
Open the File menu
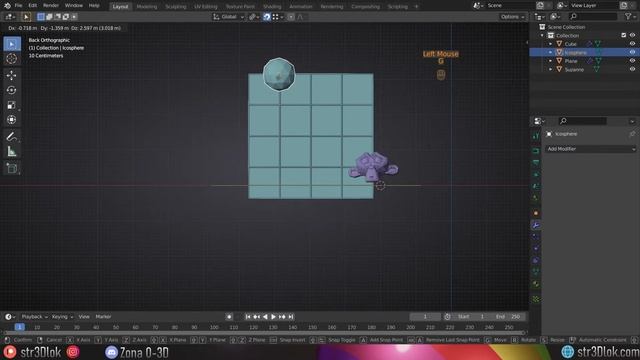point(18,6)
